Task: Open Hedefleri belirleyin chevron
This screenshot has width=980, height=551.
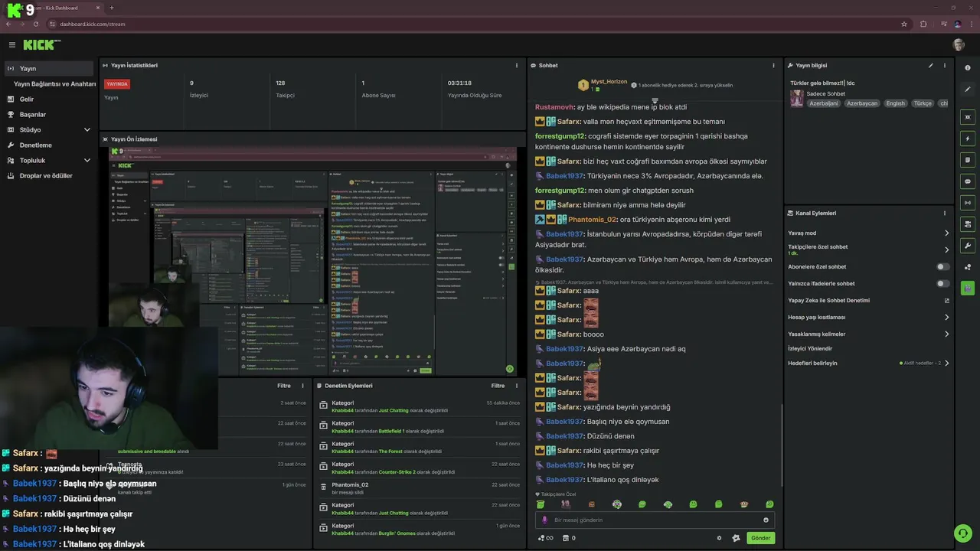Action: point(947,364)
